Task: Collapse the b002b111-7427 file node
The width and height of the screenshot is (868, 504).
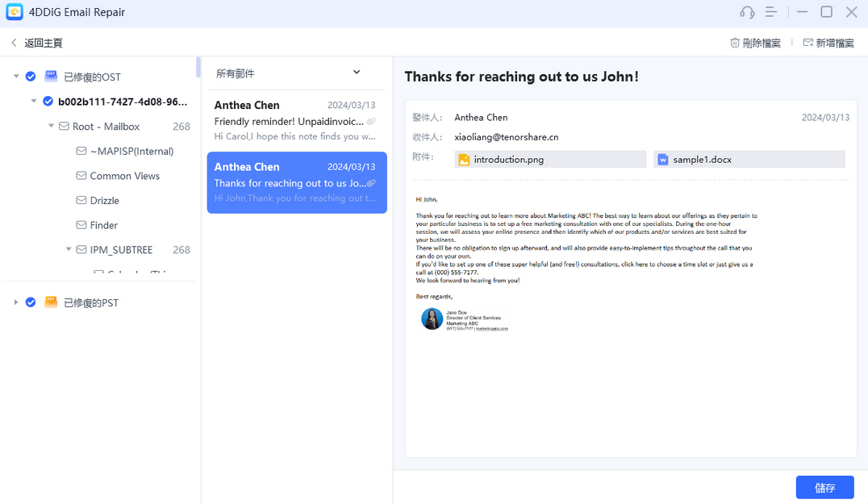Action: tap(34, 102)
